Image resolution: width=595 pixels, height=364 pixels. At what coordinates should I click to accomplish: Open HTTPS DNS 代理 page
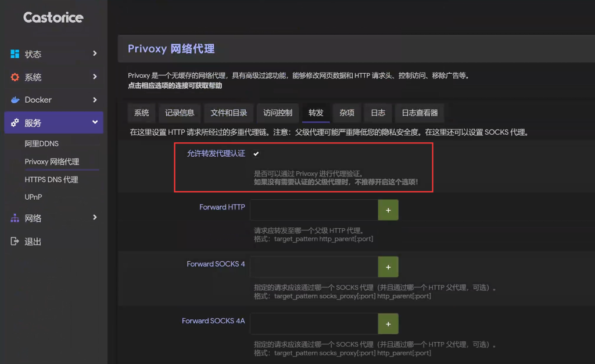point(51,179)
